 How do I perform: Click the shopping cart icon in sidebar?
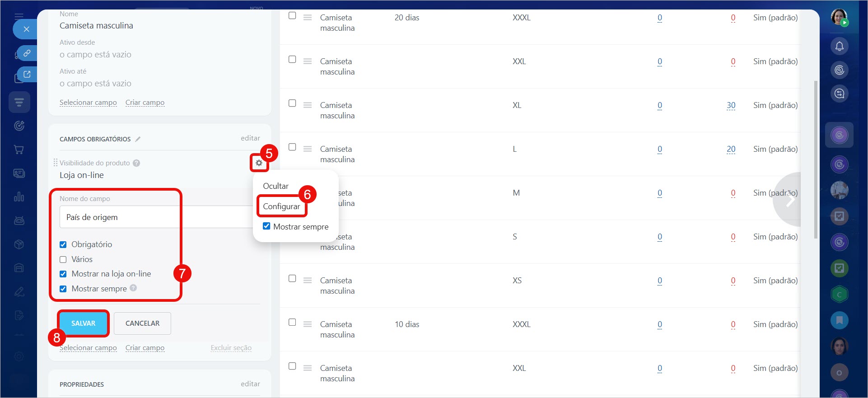[19, 150]
